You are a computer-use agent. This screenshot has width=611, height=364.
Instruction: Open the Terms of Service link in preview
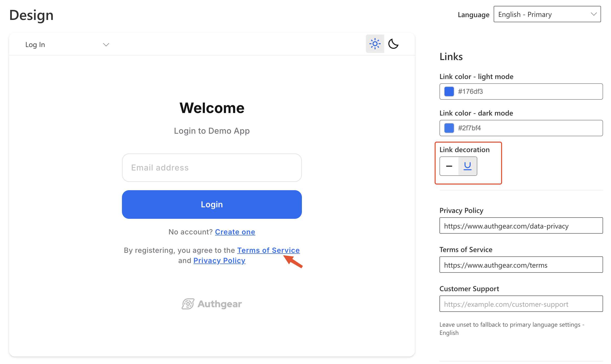coord(268,250)
